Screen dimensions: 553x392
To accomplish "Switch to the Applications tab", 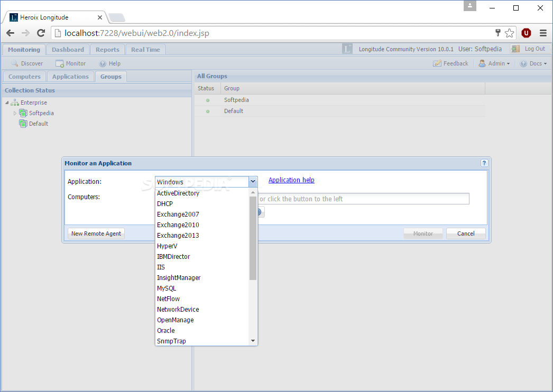I will click(70, 77).
